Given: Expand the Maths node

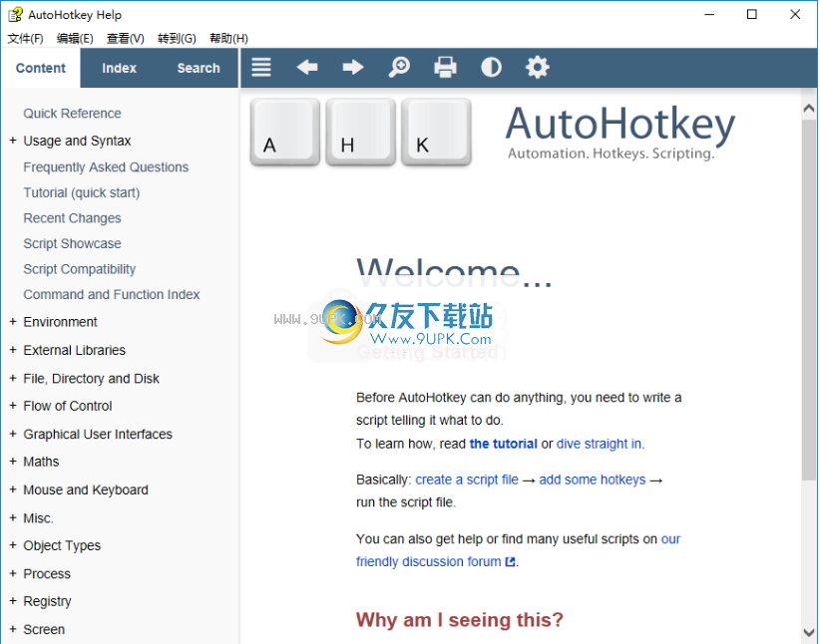Looking at the screenshot, I should 13,462.
